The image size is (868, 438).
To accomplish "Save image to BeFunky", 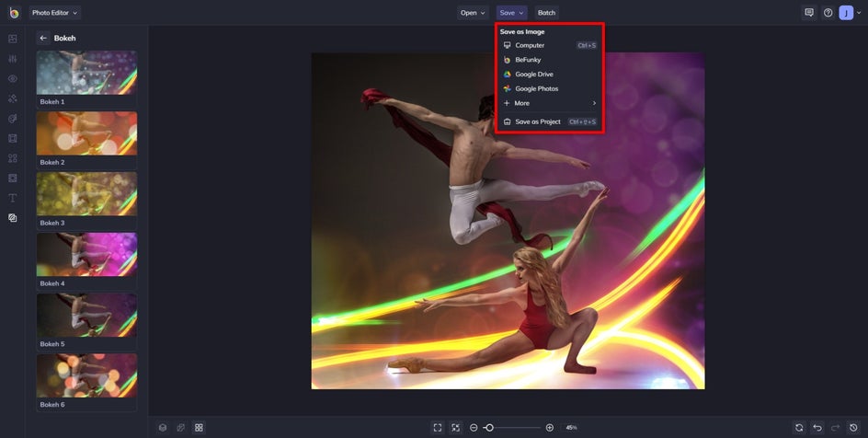I will (549, 60).
